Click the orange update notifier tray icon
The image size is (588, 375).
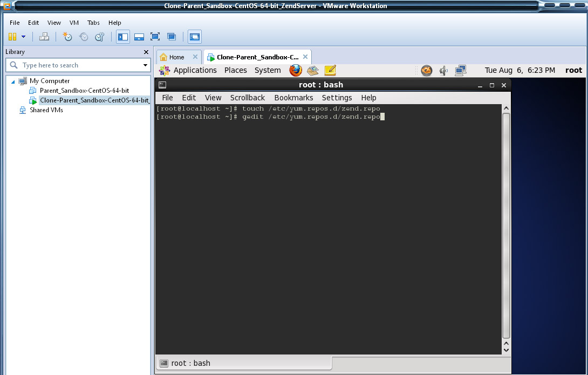(426, 70)
